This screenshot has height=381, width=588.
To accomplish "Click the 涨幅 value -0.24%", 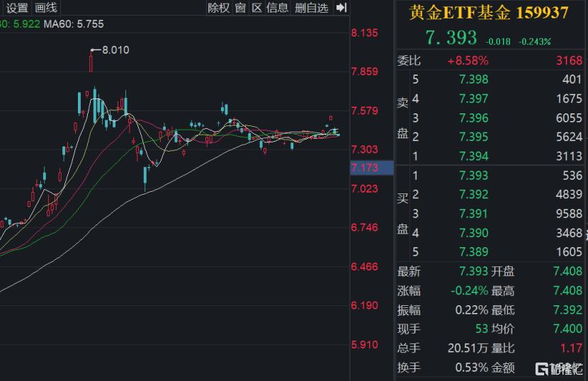I will pos(469,290).
